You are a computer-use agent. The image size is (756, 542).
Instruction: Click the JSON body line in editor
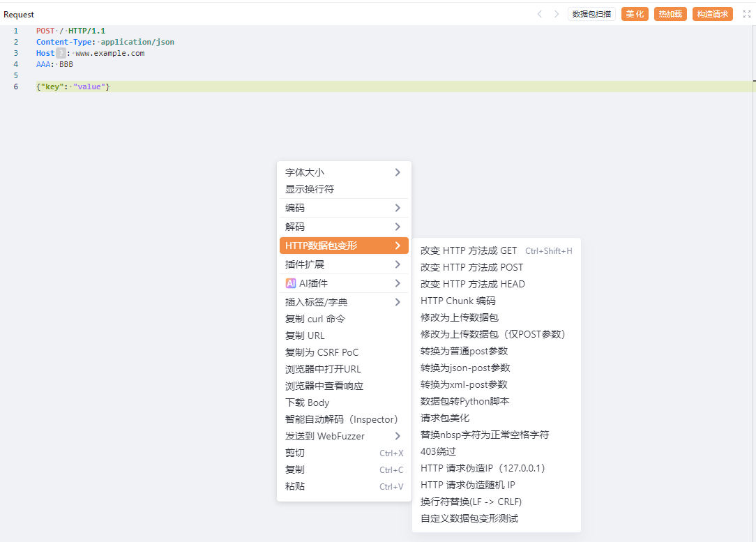[x=73, y=86]
